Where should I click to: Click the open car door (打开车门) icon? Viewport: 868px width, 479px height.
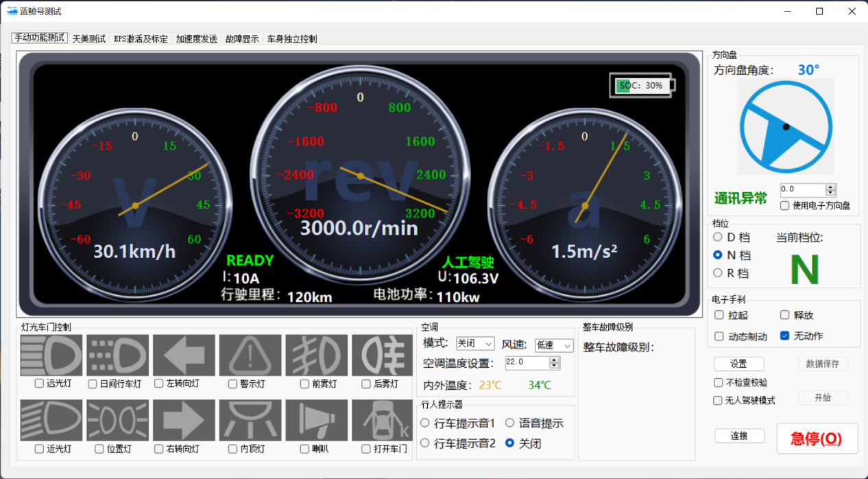[383, 420]
